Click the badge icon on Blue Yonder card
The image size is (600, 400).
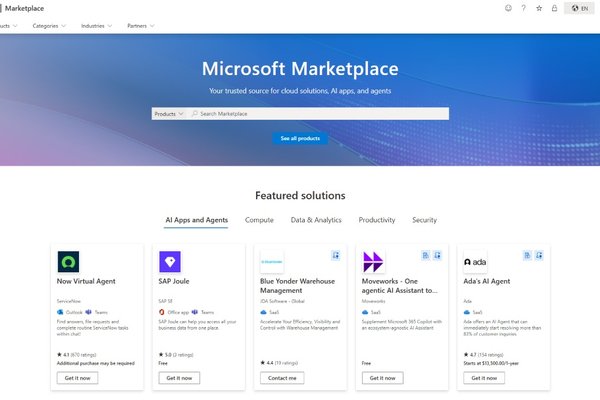tap(336, 255)
